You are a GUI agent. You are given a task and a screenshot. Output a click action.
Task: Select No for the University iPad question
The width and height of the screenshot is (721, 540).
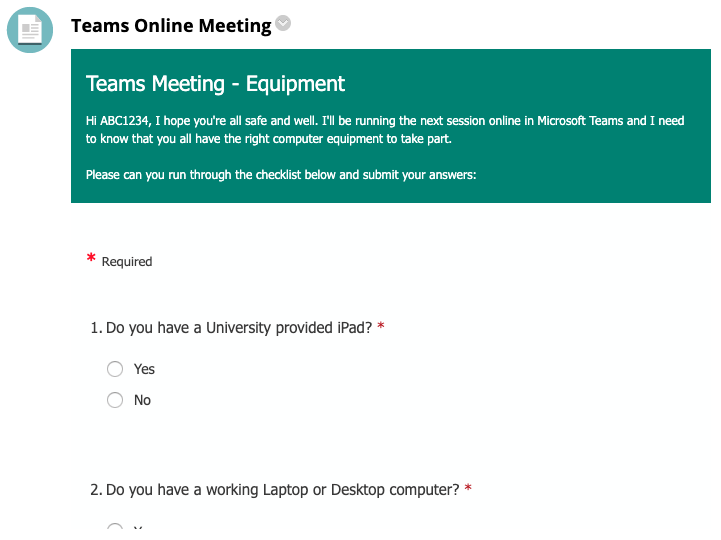click(x=115, y=400)
